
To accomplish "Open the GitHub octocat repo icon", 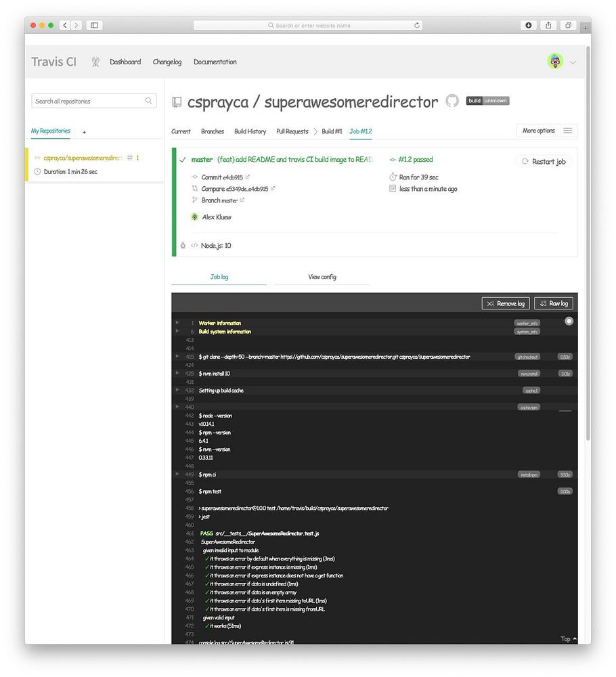I will click(452, 101).
